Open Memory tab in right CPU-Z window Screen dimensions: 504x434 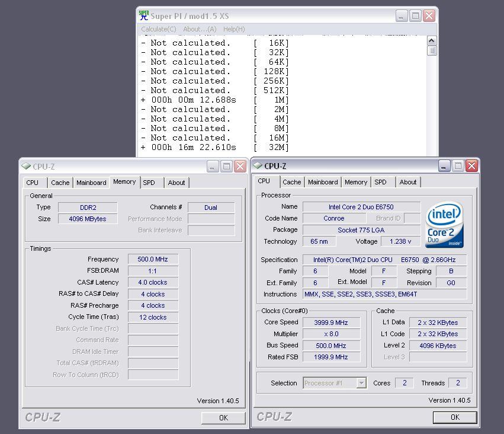356,182
